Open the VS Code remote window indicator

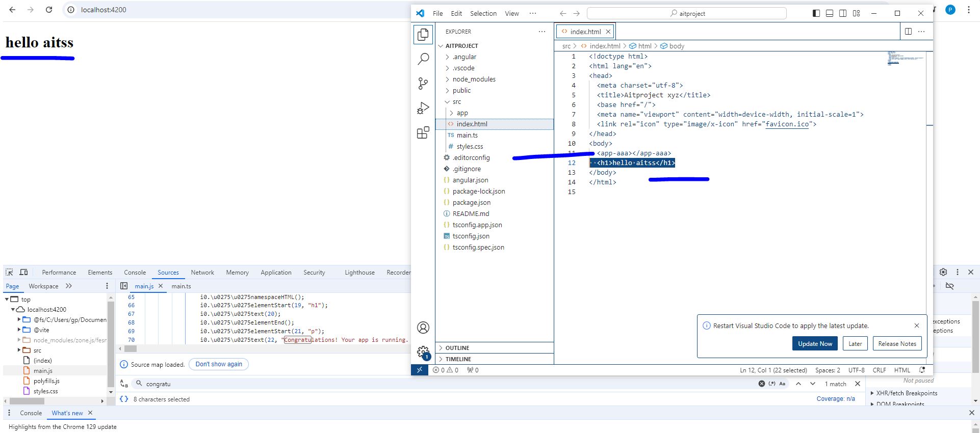[x=419, y=370]
